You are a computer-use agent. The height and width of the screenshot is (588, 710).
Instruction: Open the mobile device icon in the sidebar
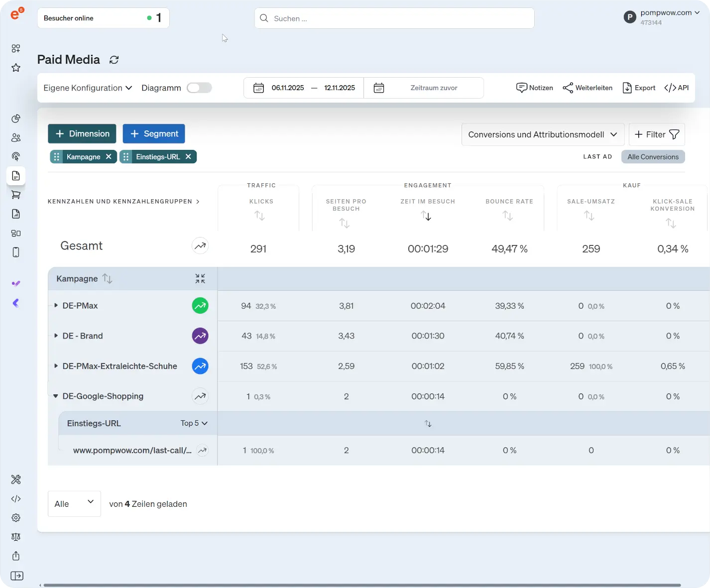click(x=15, y=252)
